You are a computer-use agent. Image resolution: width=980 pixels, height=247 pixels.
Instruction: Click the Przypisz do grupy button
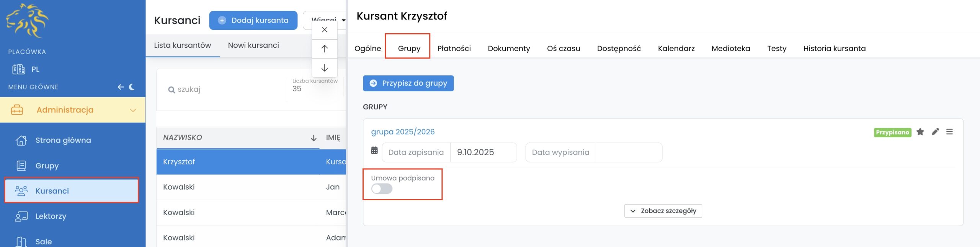point(408,83)
